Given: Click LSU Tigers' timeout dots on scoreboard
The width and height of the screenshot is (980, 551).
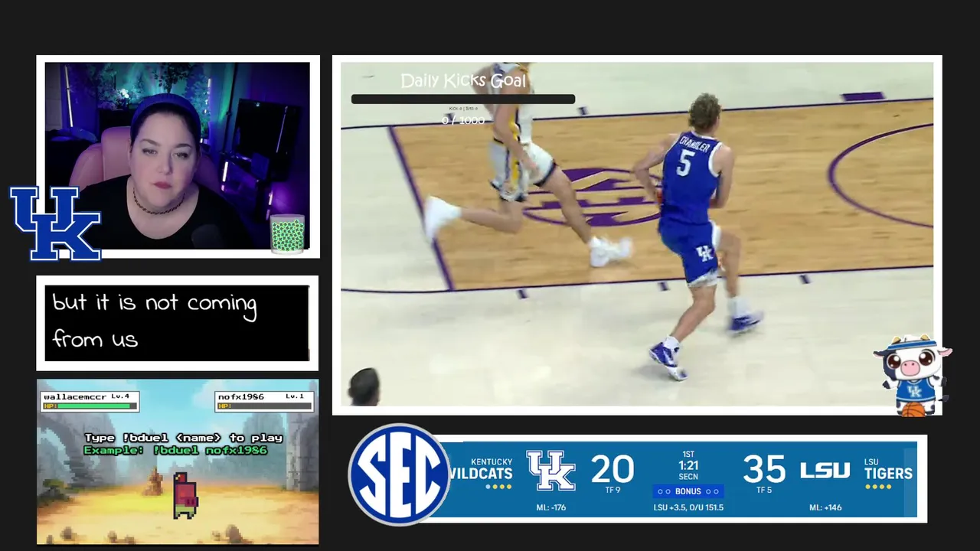Looking at the screenshot, I should [877, 487].
